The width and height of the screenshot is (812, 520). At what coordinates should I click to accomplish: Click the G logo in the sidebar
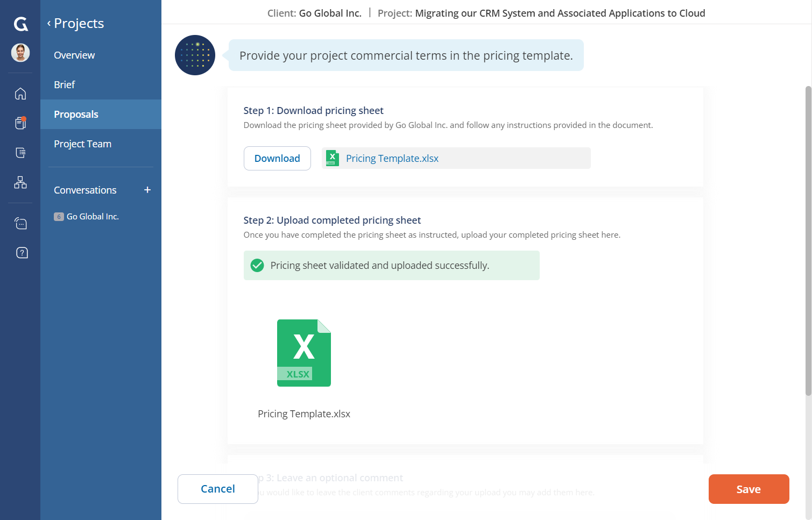click(20, 24)
